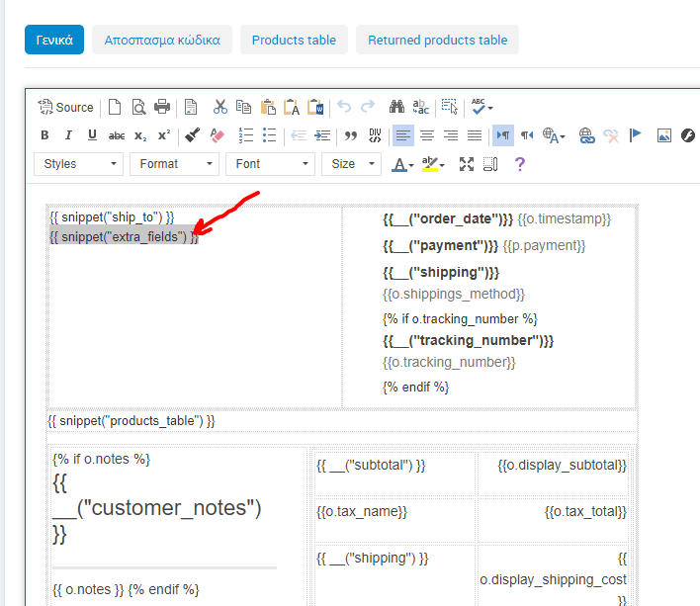Decrease indent of paragraph
This screenshot has height=606, width=700.
pos(299,135)
